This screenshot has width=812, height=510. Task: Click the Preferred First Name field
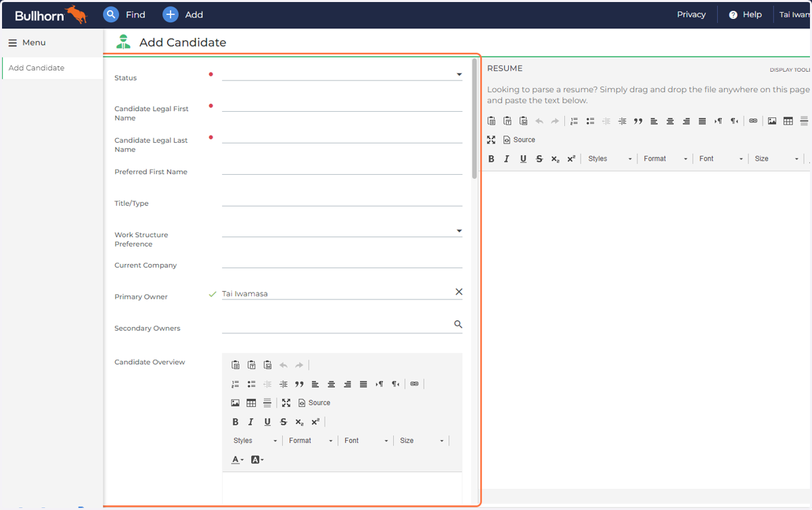[x=342, y=168]
